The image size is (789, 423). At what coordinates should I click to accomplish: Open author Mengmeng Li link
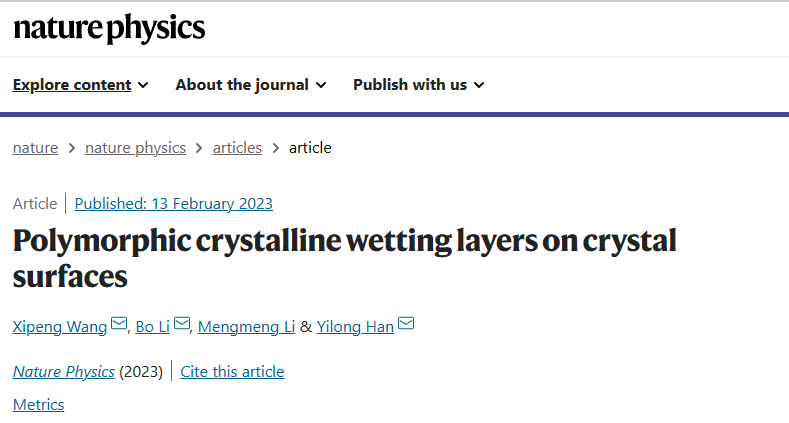point(246,327)
